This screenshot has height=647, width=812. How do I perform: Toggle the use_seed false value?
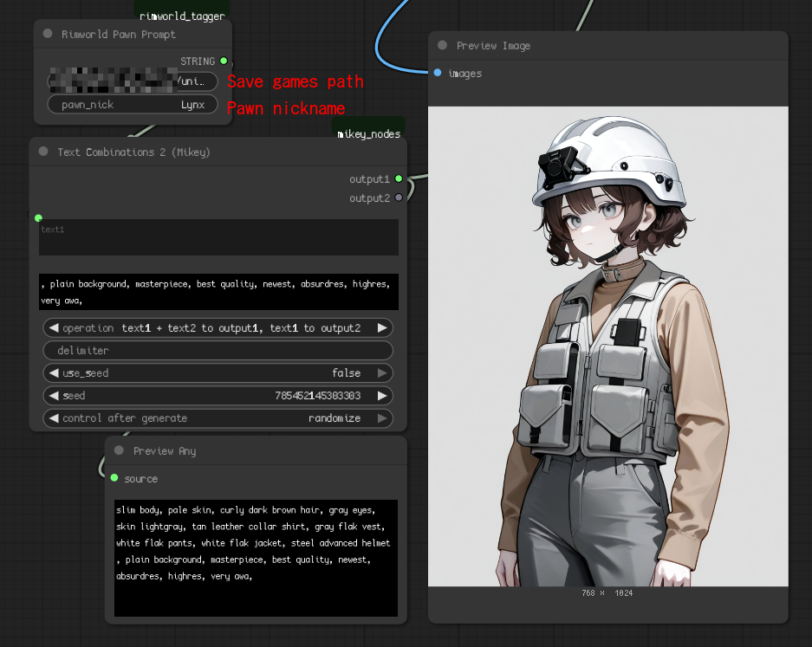coord(346,373)
